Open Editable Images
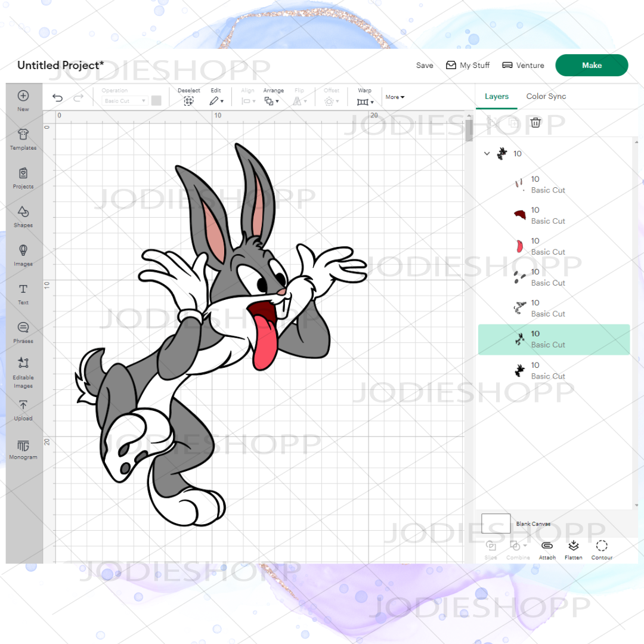The width and height of the screenshot is (644, 644). click(x=23, y=372)
